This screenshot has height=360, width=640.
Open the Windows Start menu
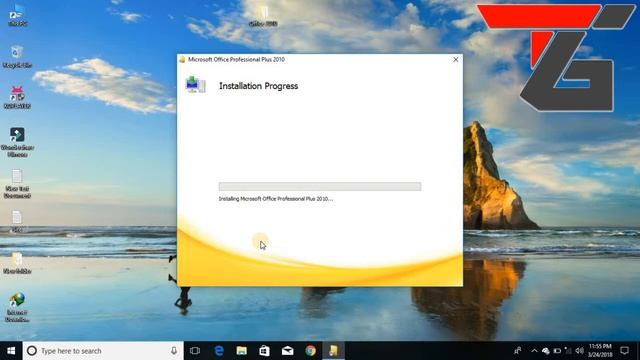coord(11,351)
